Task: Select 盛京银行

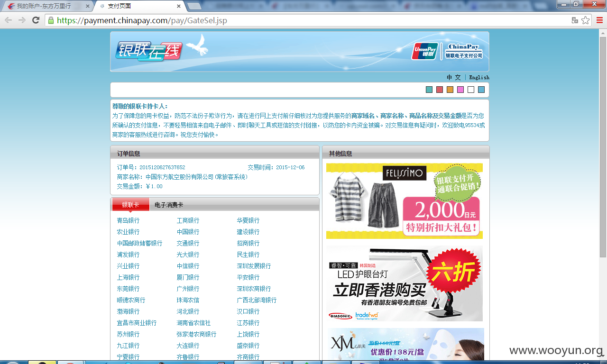Action: coord(248,346)
